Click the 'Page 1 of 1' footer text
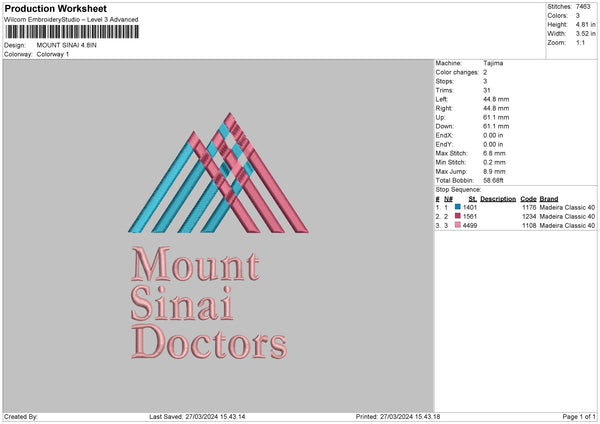600x424 pixels. 579,416
